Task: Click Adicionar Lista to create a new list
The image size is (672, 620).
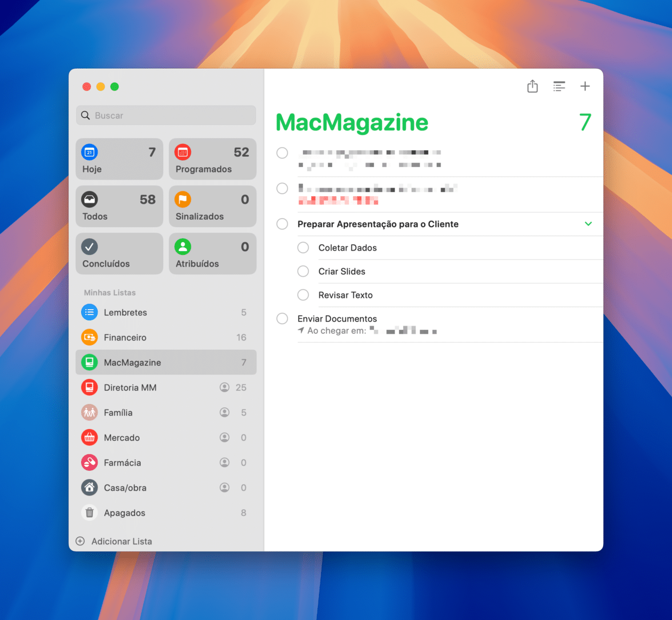Action: [122, 541]
